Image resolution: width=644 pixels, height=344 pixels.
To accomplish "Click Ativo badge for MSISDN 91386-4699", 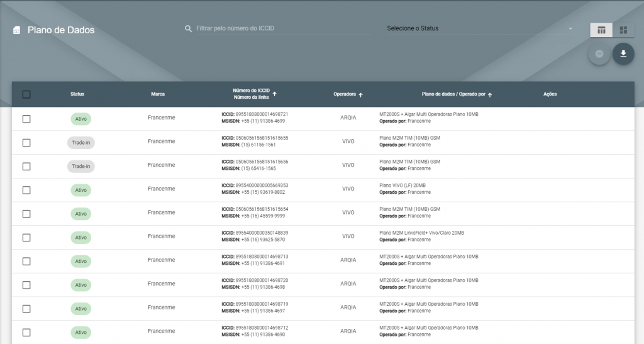I will pyautogui.click(x=81, y=119).
